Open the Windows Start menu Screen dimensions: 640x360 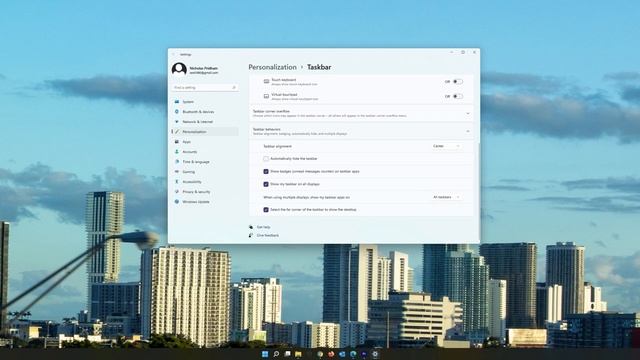pos(265,354)
